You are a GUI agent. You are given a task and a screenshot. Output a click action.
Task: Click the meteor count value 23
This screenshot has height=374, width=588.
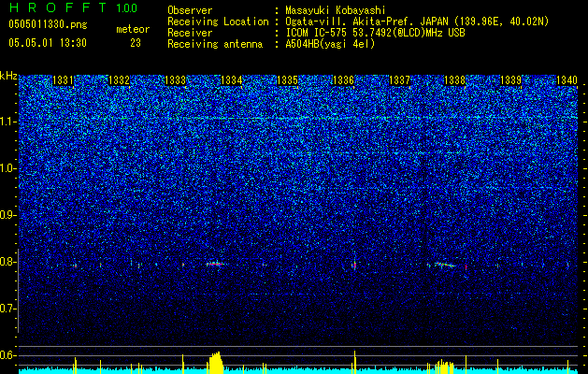click(136, 43)
